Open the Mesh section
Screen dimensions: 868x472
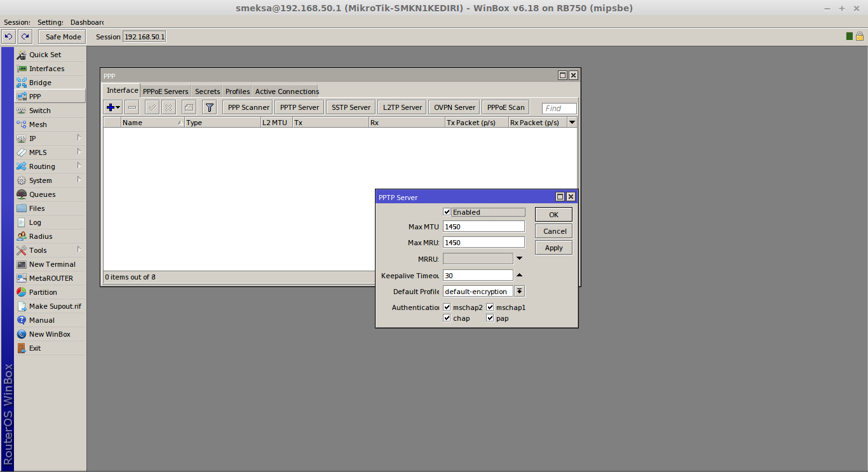[x=50, y=125]
